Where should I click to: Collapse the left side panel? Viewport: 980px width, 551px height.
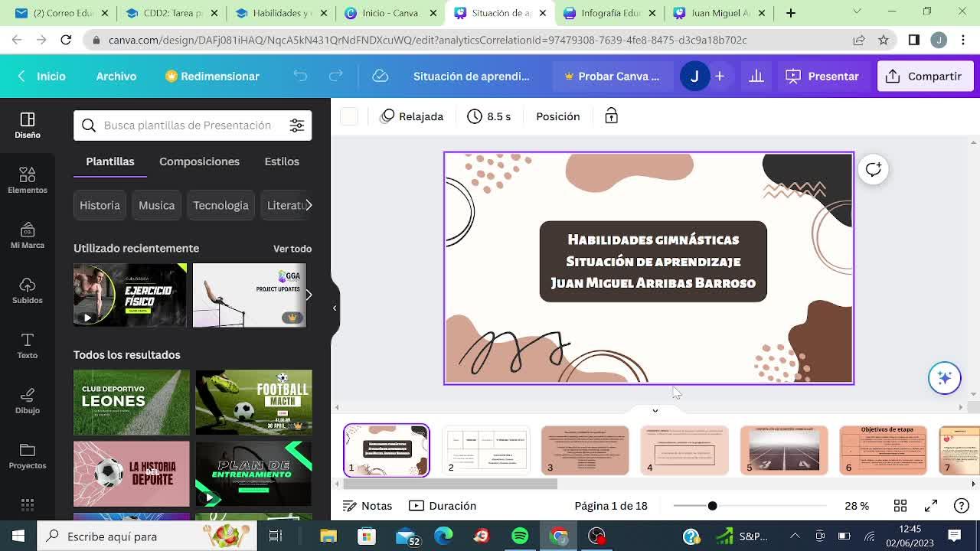(x=335, y=308)
